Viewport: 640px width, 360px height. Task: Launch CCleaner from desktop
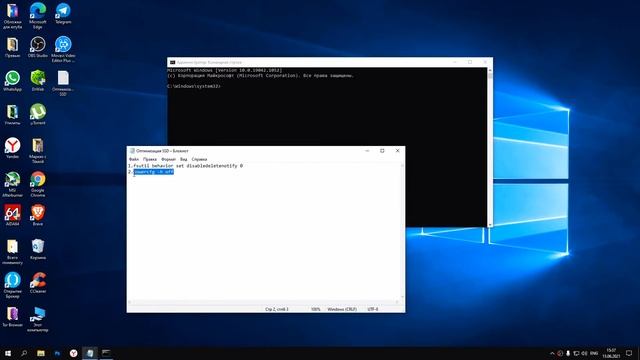[38, 282]
